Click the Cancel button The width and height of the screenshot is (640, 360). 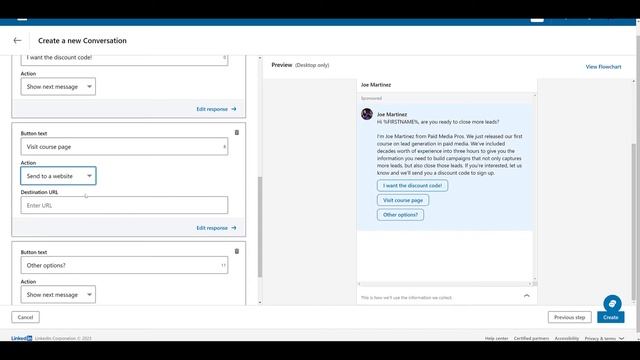pyautogui.click(x=25, y=317)
